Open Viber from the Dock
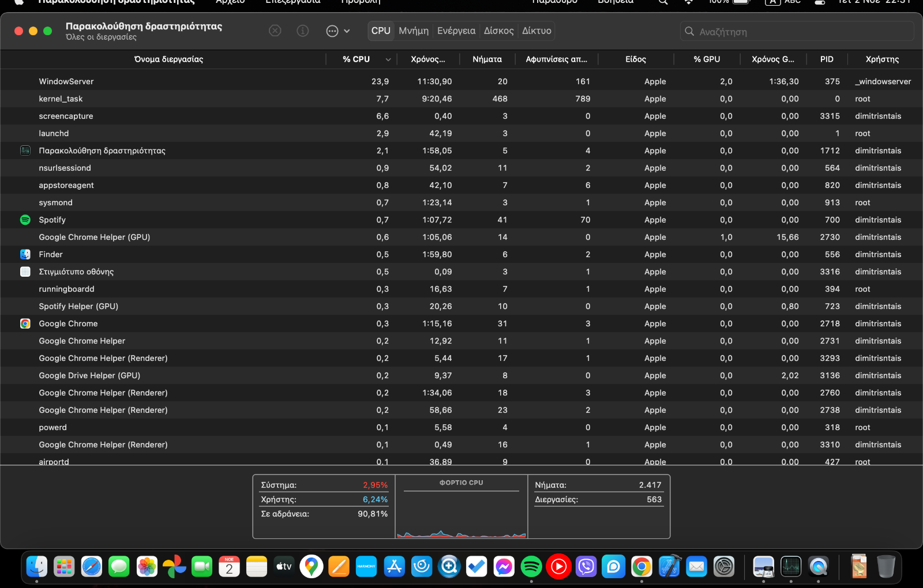The width and height of the screenshot is (923, 588). [586, 567]
